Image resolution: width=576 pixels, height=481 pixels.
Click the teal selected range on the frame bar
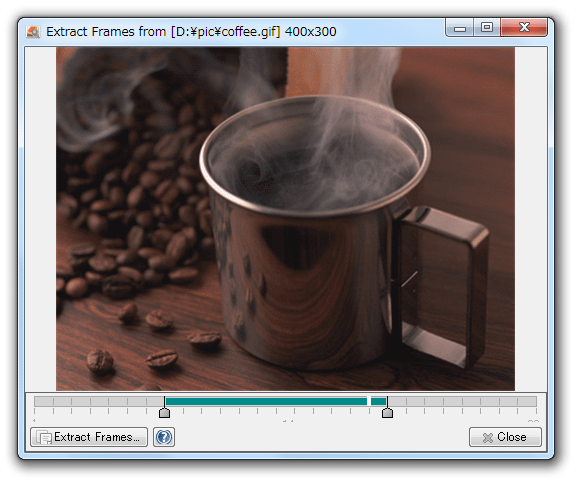click(266, 401)
